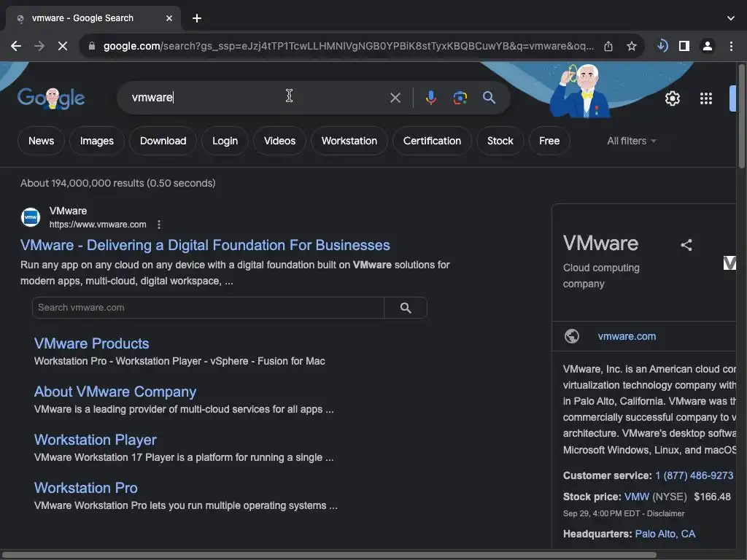Filter results by Videos
Screen dimensions: 747x560
click(279, 141)
